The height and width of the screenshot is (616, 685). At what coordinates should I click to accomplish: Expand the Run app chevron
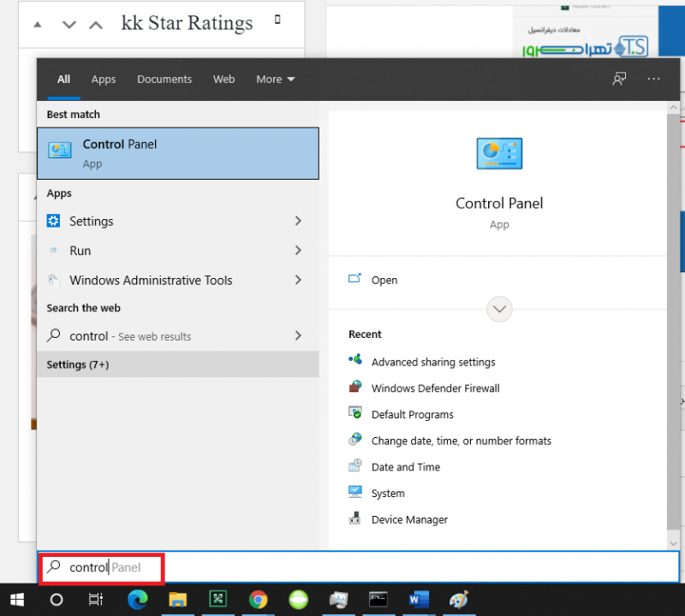pos(298,251)
